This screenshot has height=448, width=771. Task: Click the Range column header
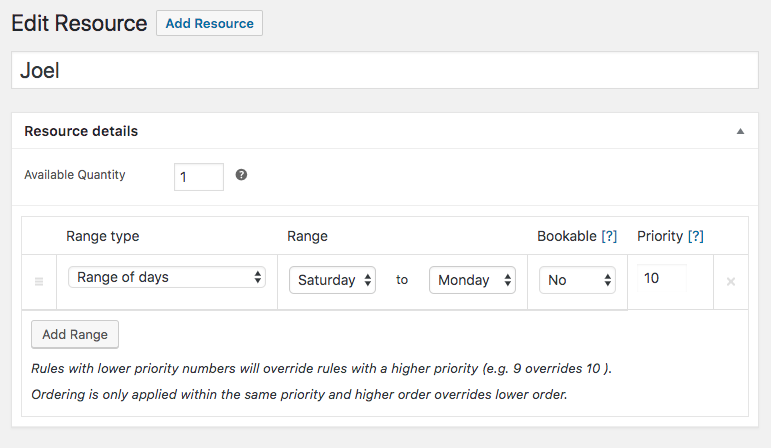click(307, 237)
